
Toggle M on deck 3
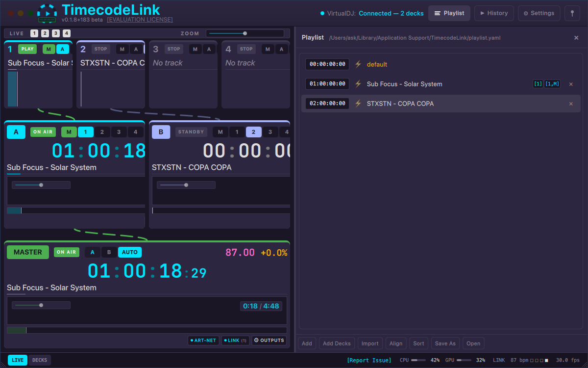196,49
